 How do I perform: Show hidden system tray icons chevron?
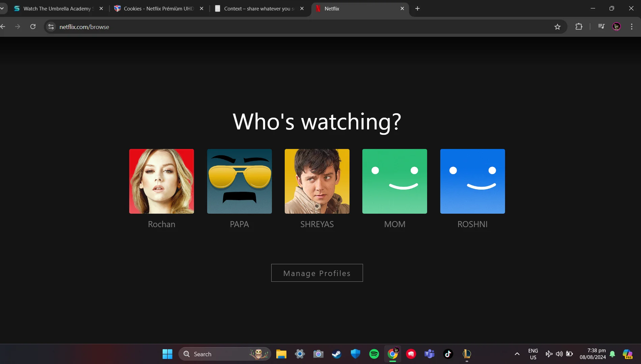(x=517, y=354)
